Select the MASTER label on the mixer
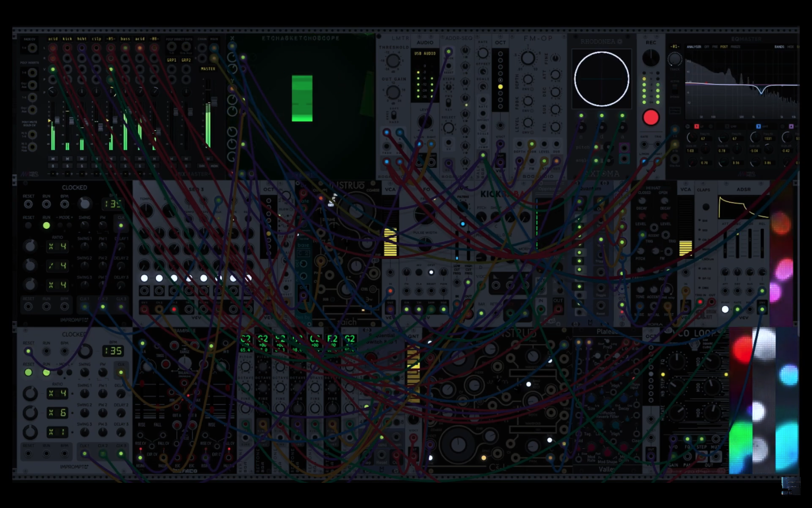The width and height of the screenshot is (812, 508). coord(208,69)
